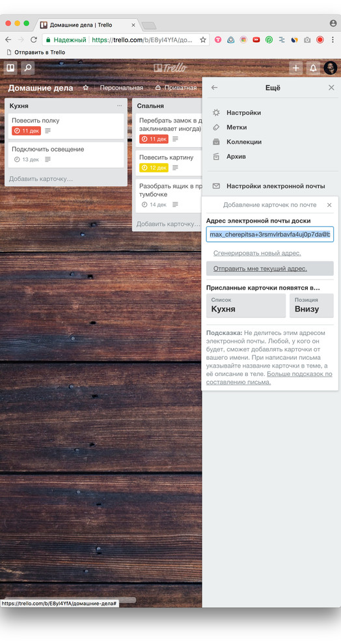The height and width of the screenshot is (644, 341).
Task: Open the notifications bell
Action: click(x=313, y=68)
